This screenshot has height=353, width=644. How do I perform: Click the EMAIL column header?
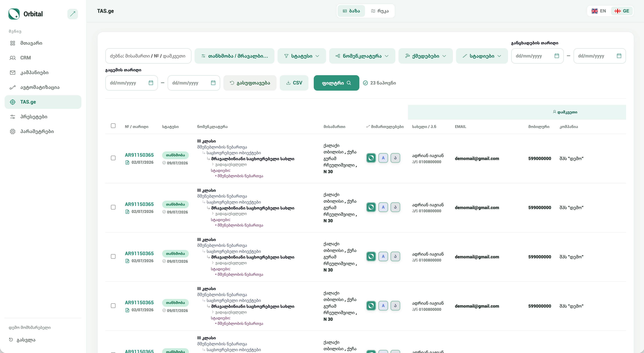pos(460,127)
